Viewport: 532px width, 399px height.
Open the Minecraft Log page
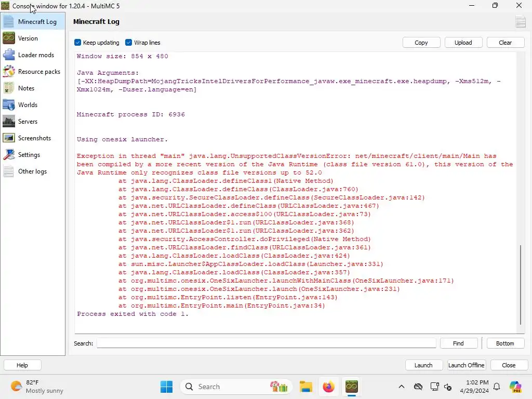click(x=33, y=21)
